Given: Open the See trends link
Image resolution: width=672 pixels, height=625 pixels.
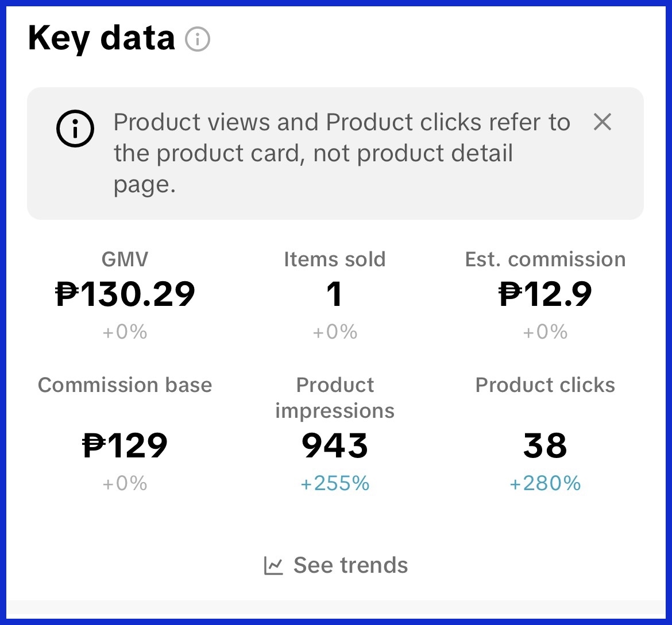Looking at the screenshot, I should click(x=350, y=565).
